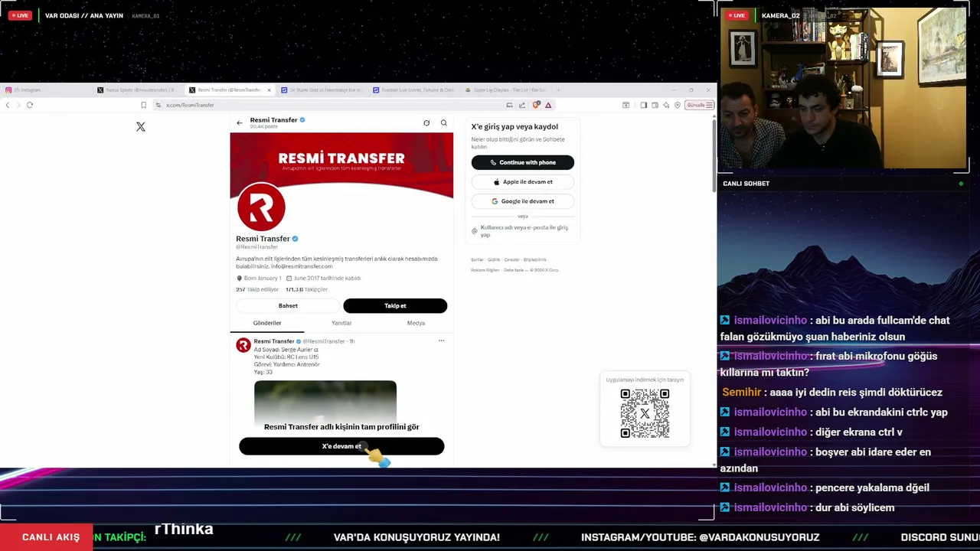Click the Daha fazla footer link
Screen dimensions: 980x551
[x=513, y=270]
